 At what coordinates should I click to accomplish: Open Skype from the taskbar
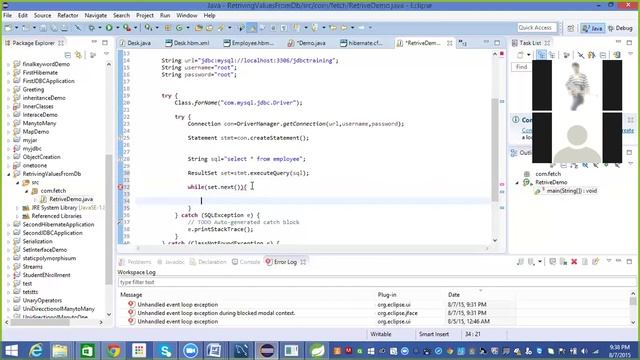coord(165,351)
